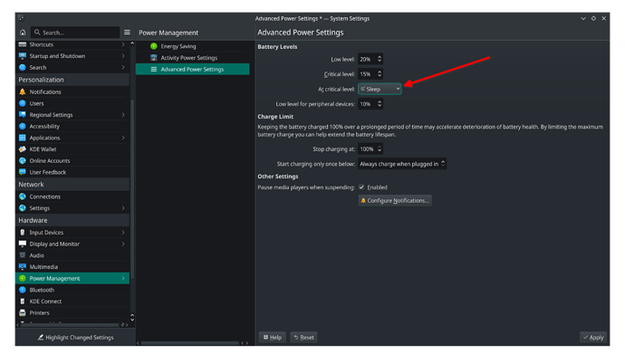Image resolution: width=625 pixels, height=364 pixels.
Task: Click the Applications grid icon
Action: coord(23,138)
